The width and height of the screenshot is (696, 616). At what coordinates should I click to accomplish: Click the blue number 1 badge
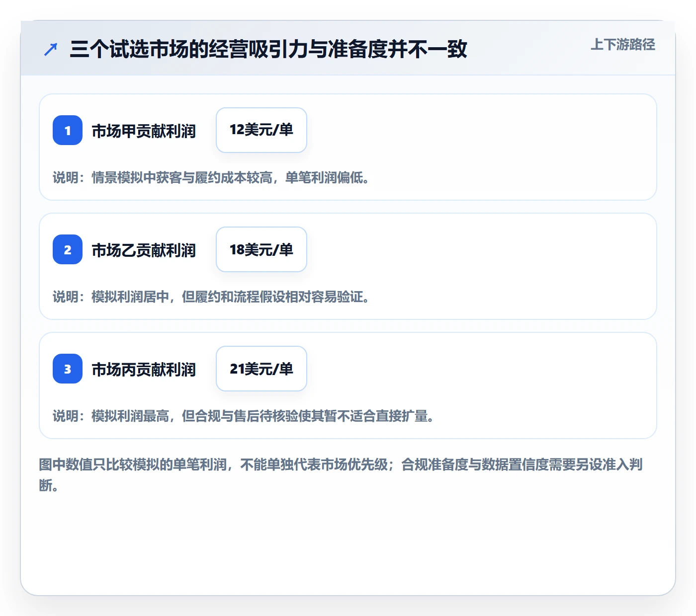68,130
